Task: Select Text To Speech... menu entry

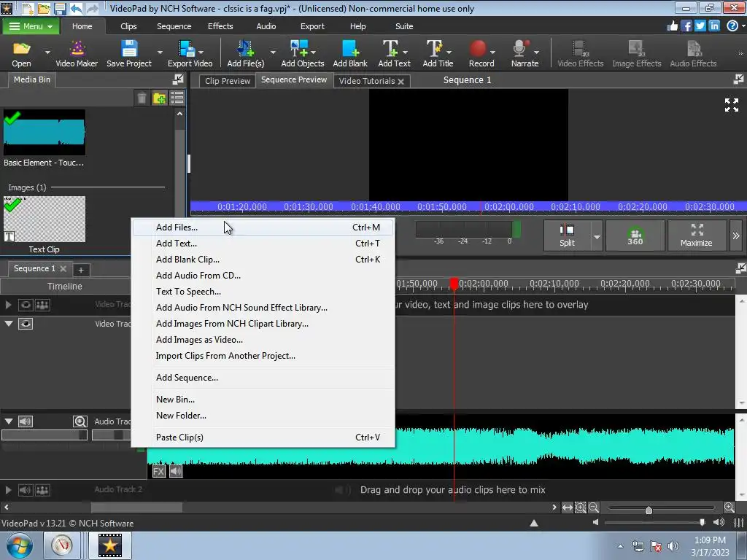Action: click(x=263, y=292)
